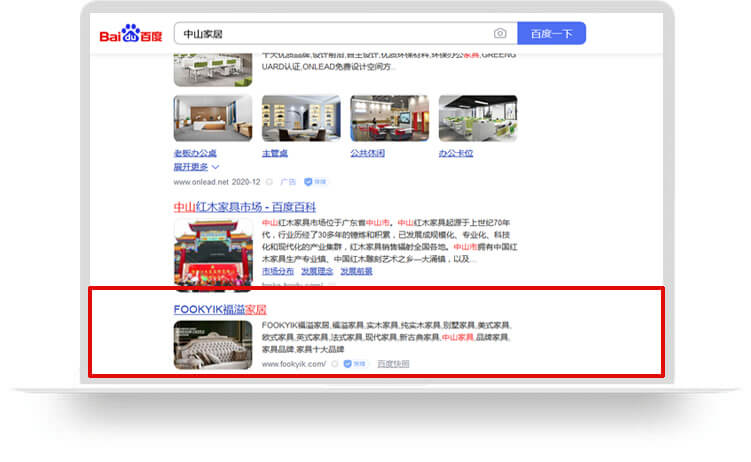
Task: Focus the search box containing 中山家居
Action: pyautogui.click(x=345, y=34)
